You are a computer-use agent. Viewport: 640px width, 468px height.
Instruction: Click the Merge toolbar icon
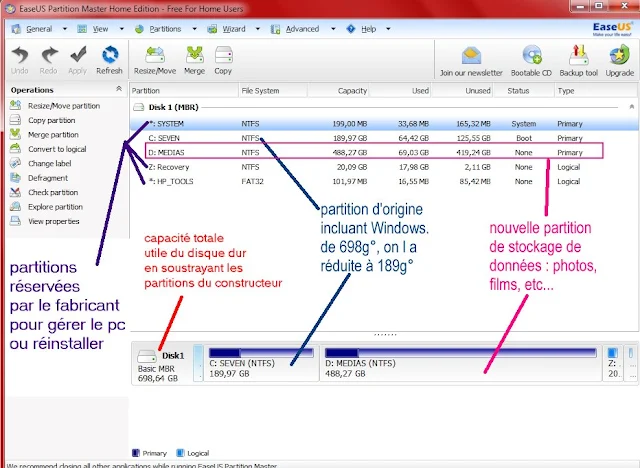point(194,60)
